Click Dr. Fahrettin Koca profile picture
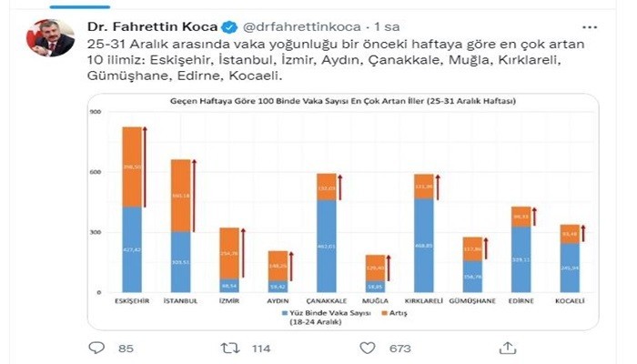Image resolution: width=637 pixels, height=364 pixels. coord(51,38)
